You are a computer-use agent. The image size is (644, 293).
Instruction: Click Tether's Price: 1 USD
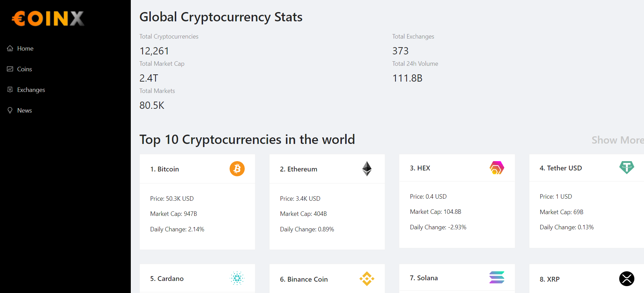556,197
